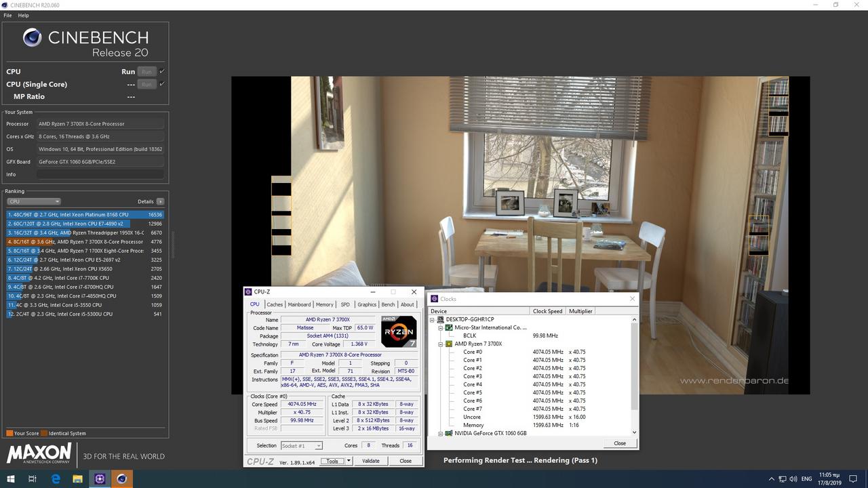Open the Tools dropdown arrow in CPU-Z
868x488 pixels.
[x=349, y=461]
